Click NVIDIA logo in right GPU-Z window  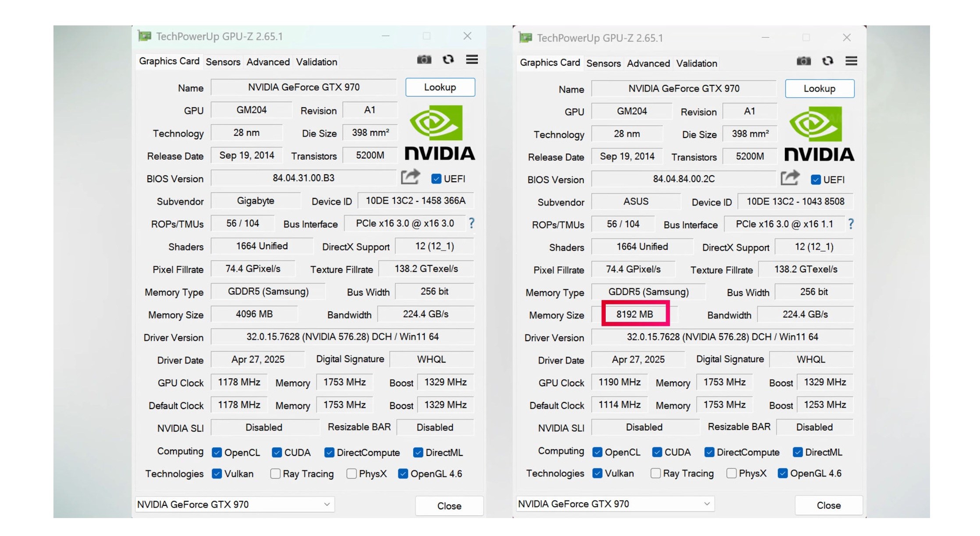[819, 134]
